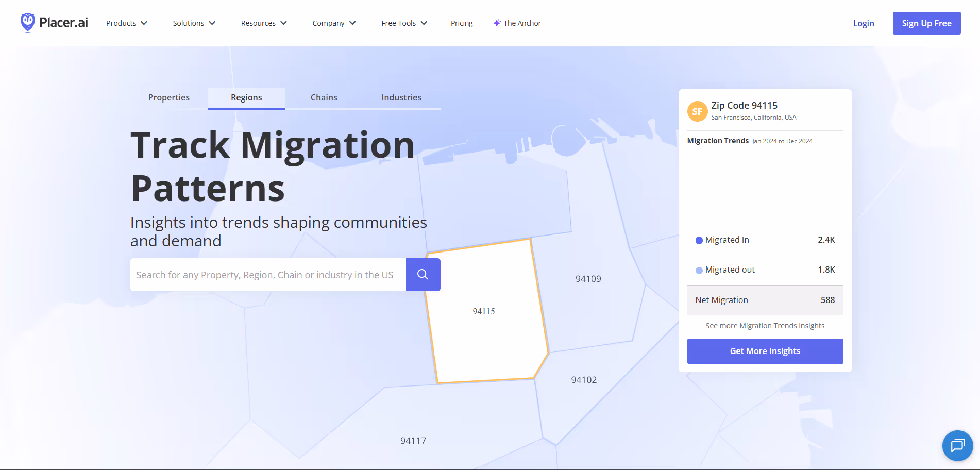The width and height of the screenshot is (980, 470).
Task: Click San Francisco, California, USA text
Action: tap(754, 117)
